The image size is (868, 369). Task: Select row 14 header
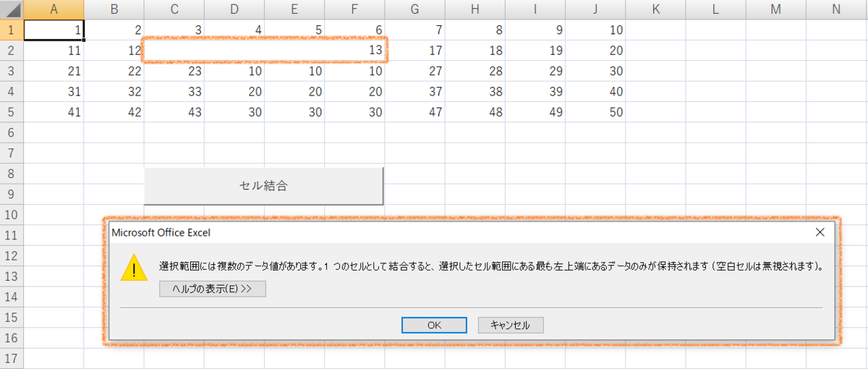(12, 297)
